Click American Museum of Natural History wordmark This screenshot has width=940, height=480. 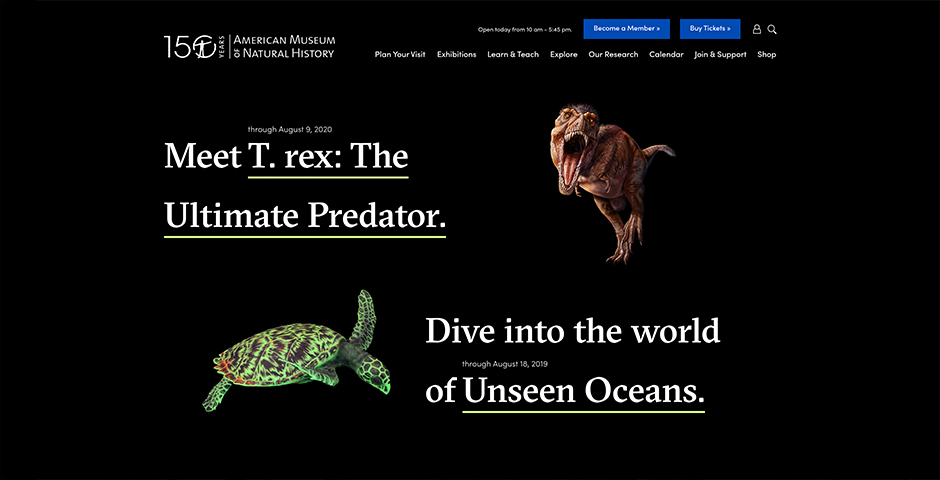(284, 47)
